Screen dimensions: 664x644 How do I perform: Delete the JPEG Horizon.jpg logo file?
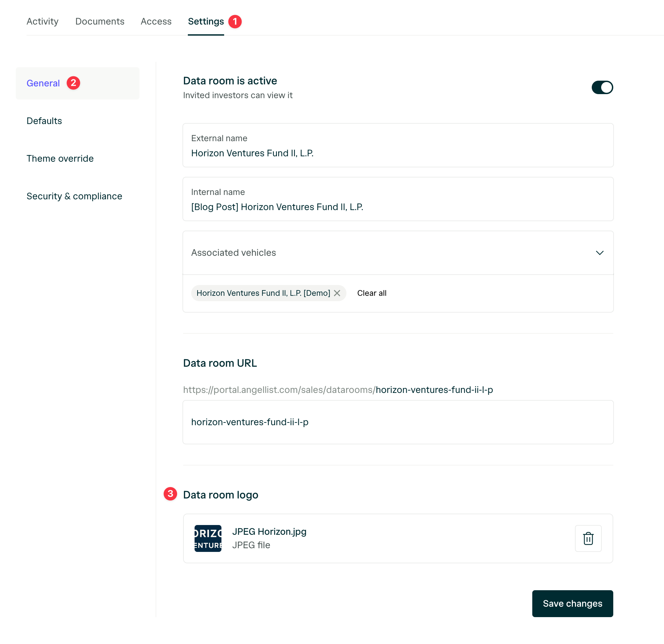588,538
